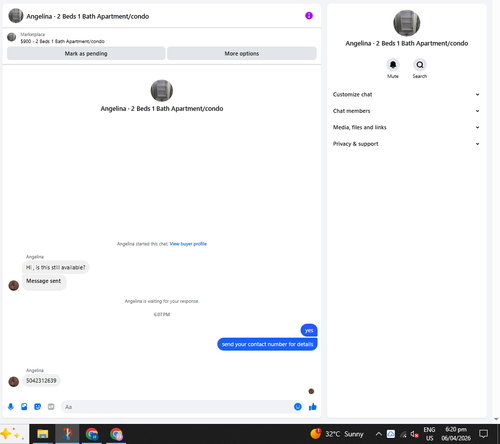The width and height of the screenshot is (500, 444).
Task: Expand Privacy & support section
Action: [406, 144]
